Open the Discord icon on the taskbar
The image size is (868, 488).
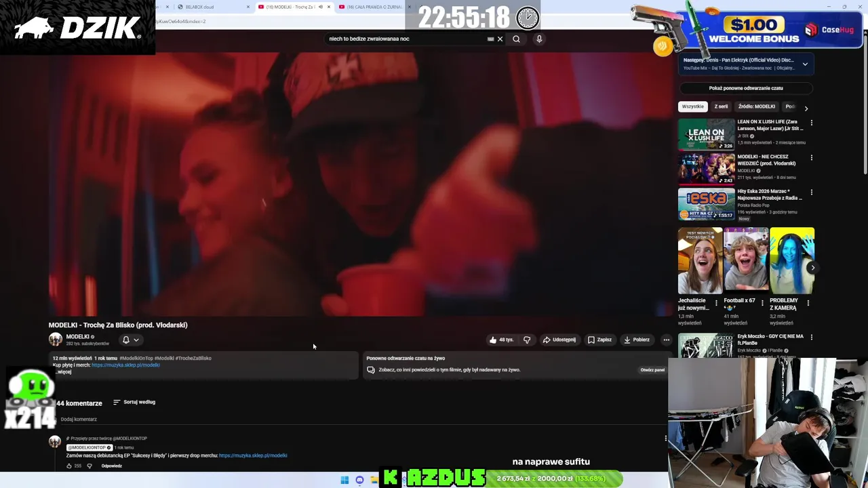click(x=359, y=480)
